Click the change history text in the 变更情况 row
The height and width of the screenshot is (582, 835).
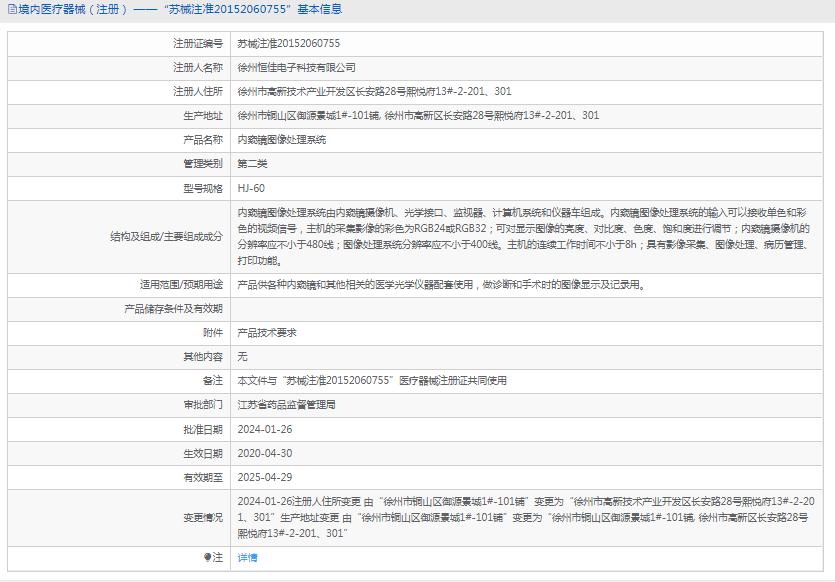[x=526, y=518]
